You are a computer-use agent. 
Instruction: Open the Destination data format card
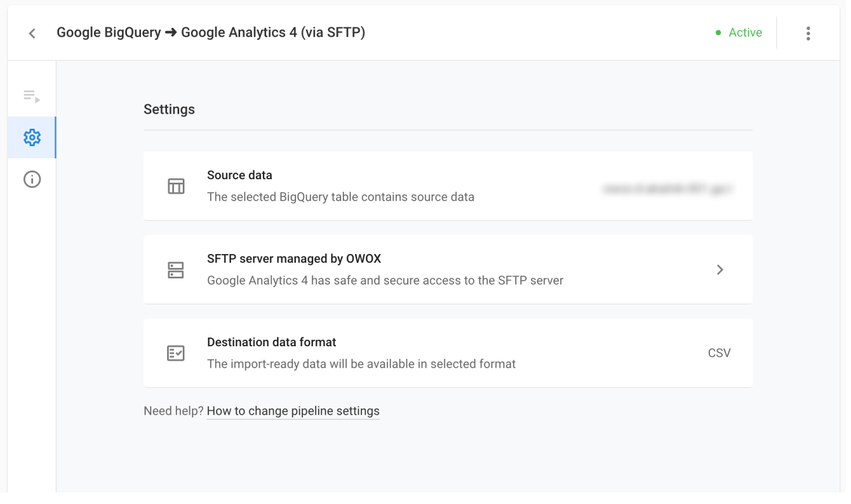click(448, 353)
